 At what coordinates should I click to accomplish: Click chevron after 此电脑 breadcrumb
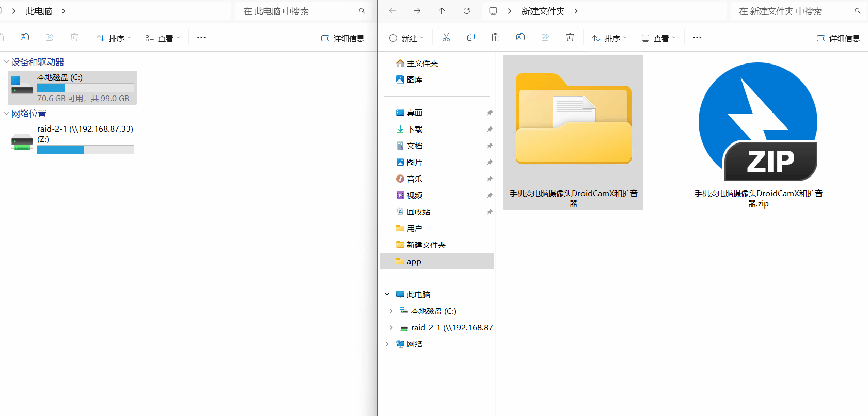[63, 11]
